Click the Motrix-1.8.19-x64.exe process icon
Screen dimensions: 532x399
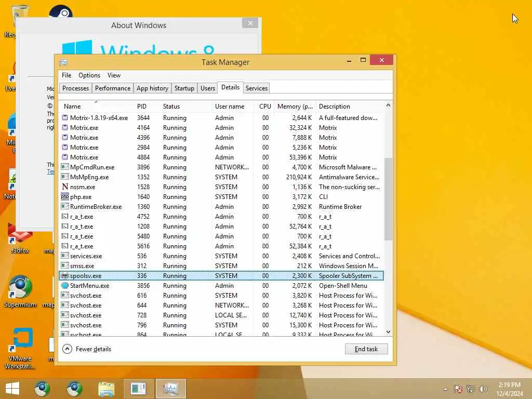(65, 118)
